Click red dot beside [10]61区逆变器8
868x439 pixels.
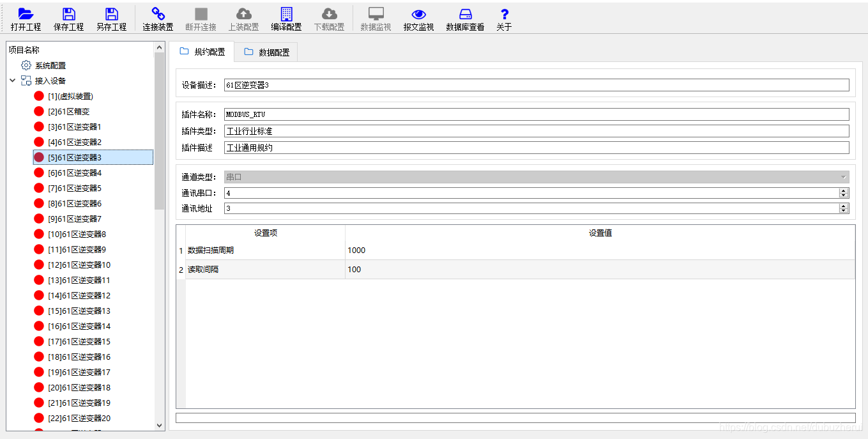pyautogui.click(x=39, y=234)
